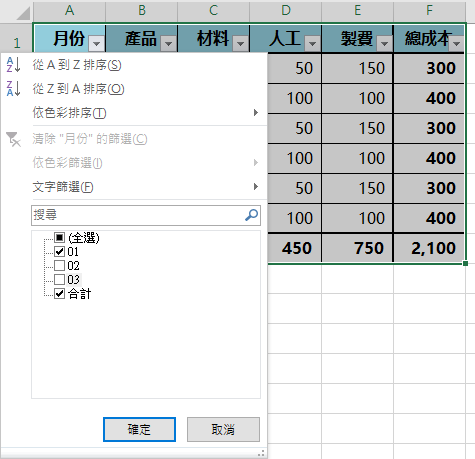
Task: Open the 總成本 column filter dropdown
Action: pos(456,44)
